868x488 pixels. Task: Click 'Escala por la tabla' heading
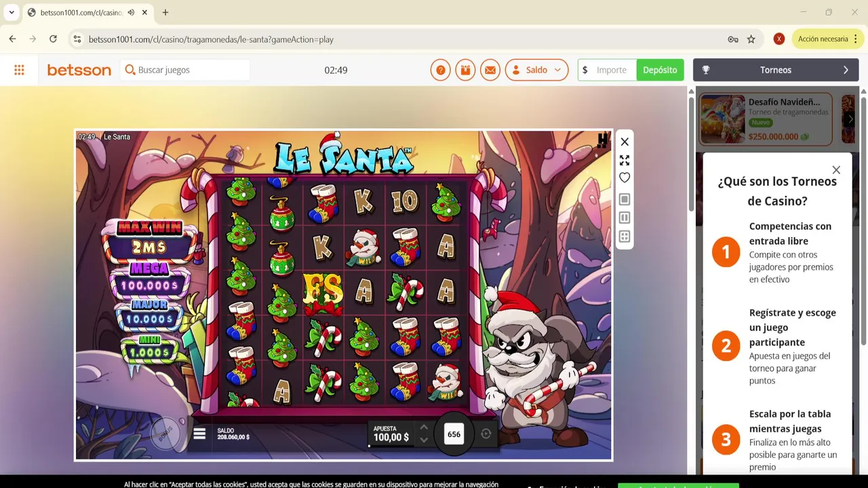pyautogui.click(x=789, y=421)
